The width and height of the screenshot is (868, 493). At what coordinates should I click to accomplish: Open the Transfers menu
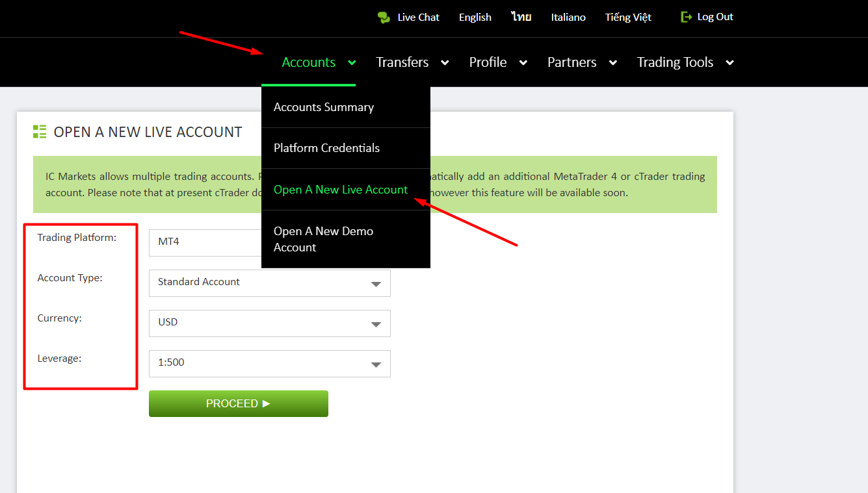pos(402,62)
